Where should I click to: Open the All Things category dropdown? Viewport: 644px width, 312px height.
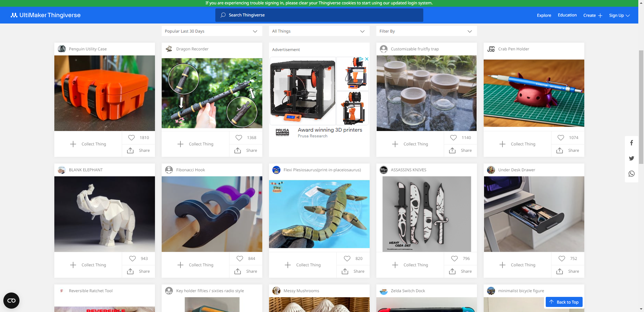[319, 31]
